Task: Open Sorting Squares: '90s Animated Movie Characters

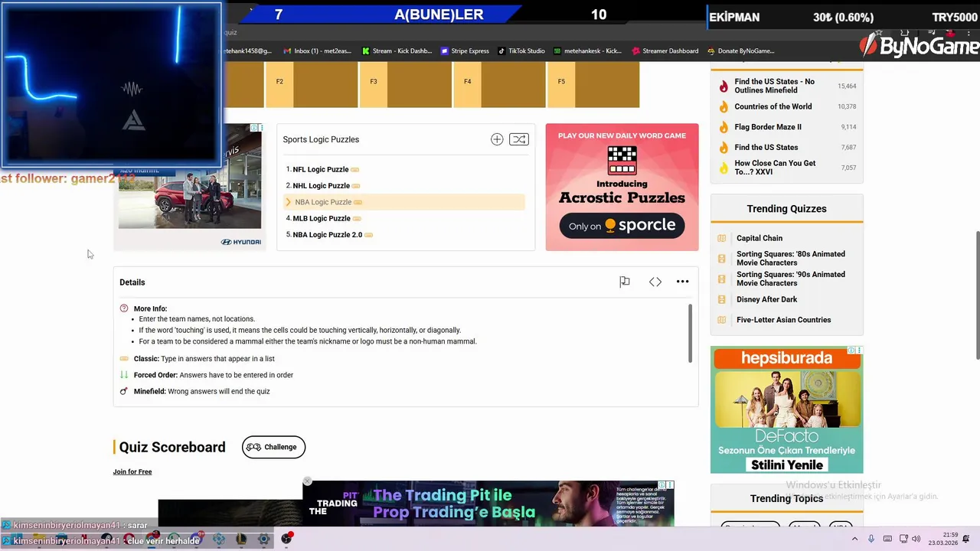Action: coord(791,279)
